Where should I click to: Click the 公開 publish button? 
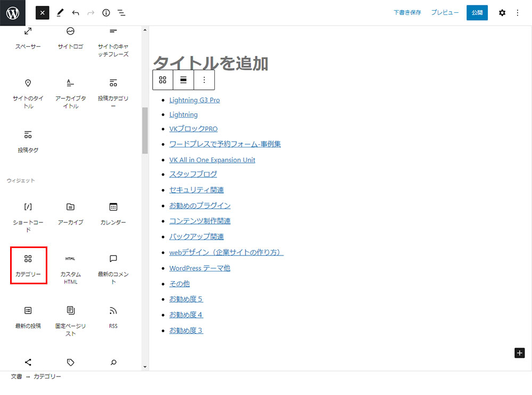477,13
